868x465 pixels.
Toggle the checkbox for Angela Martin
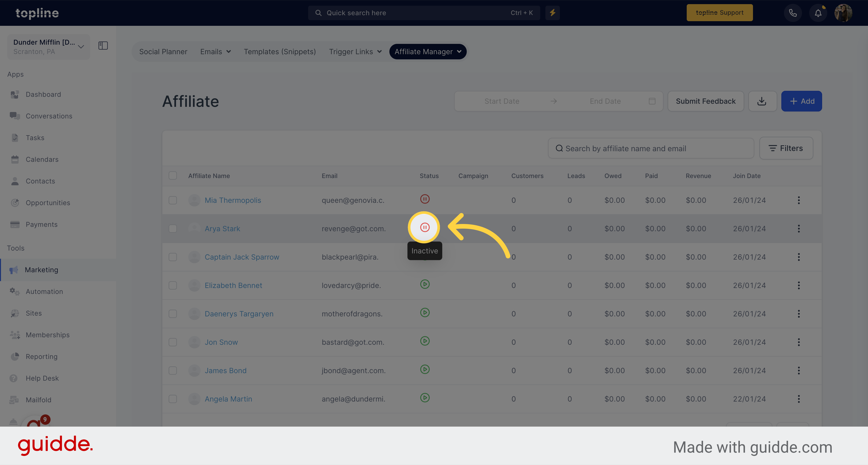(x=173, y=398)
